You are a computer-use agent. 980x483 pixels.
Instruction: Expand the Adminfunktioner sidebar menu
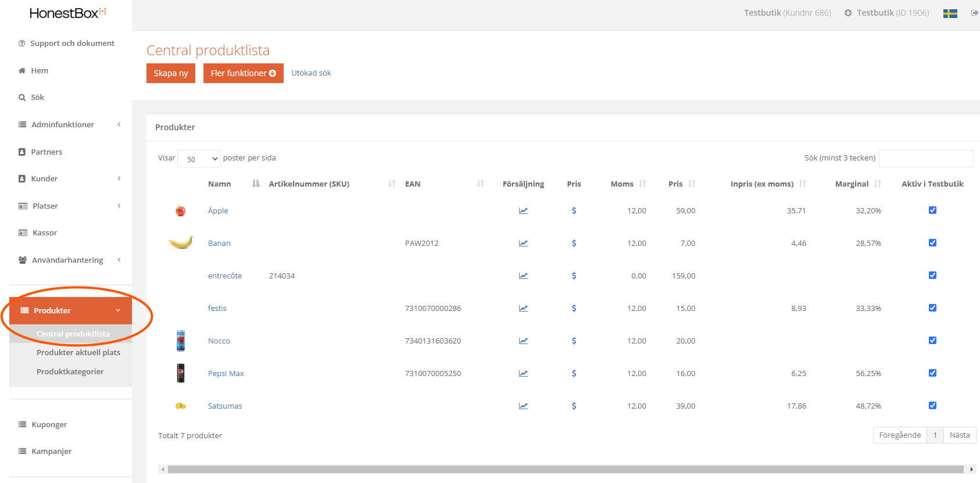(x=70, y=124)
